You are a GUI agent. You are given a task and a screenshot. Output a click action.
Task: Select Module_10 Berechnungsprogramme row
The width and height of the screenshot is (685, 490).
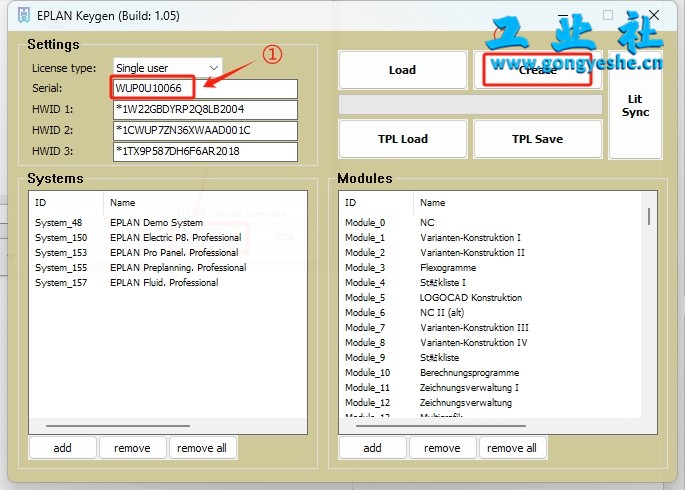click(490, 373)
